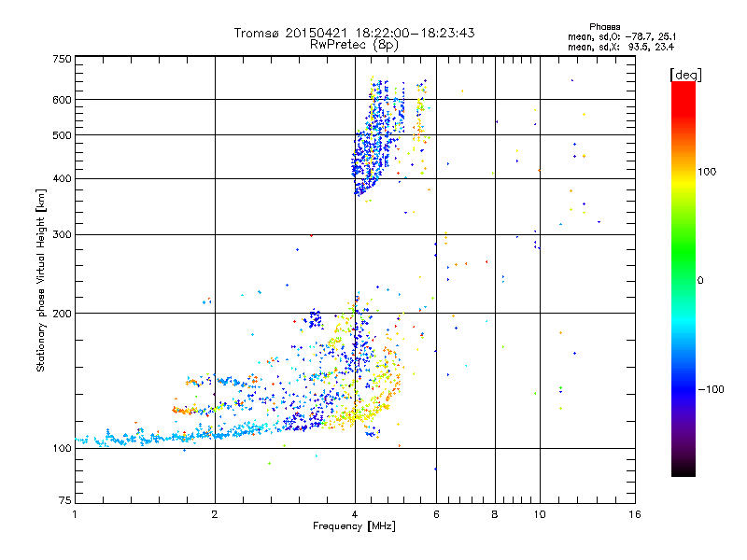Click the 'Frequency [MHz]' axis label
The image size is (747, 560).
click(x=354, y=526)
